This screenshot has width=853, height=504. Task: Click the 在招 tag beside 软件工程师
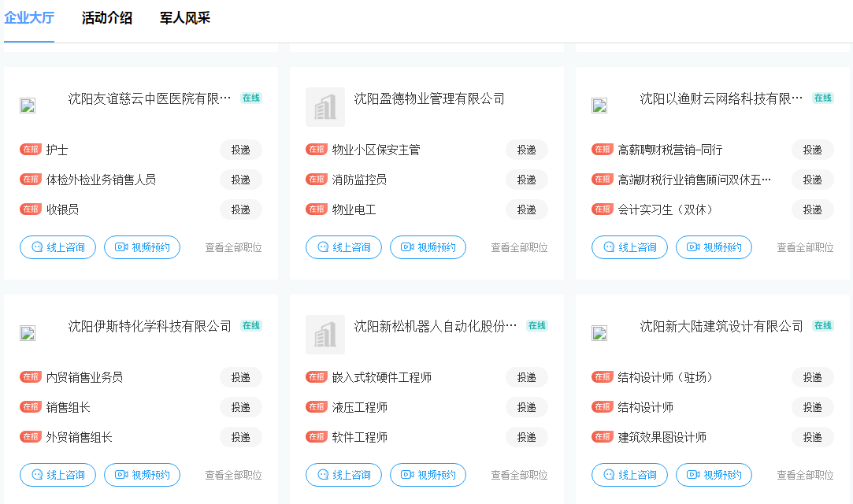[317, 436]
